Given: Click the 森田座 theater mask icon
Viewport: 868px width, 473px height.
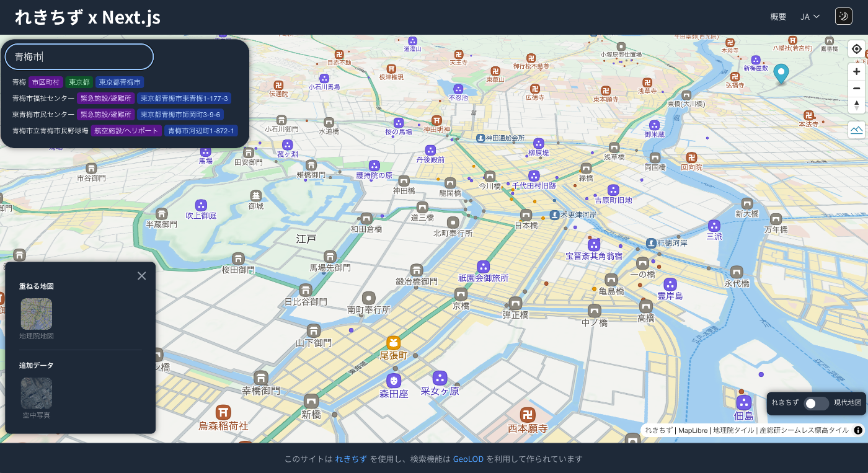Looking at the screenshot, I should tap(393, 380).
